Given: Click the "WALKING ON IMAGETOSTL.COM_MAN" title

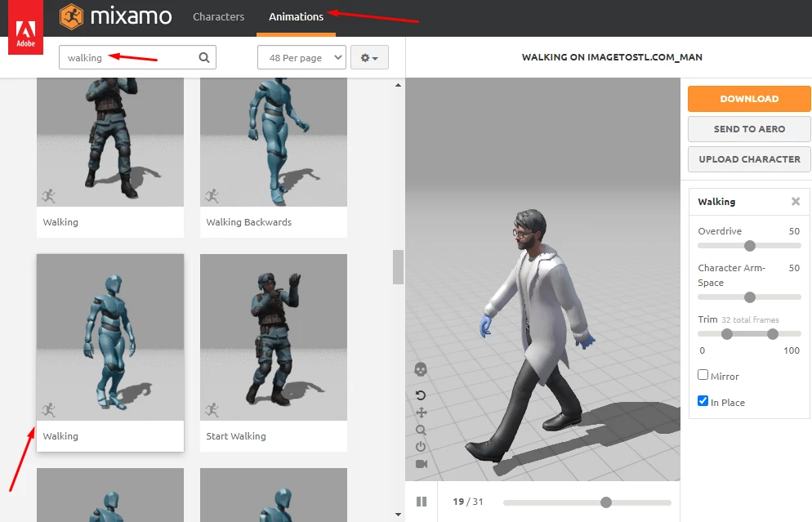Looking at the screenshot, I should point(612,57).
